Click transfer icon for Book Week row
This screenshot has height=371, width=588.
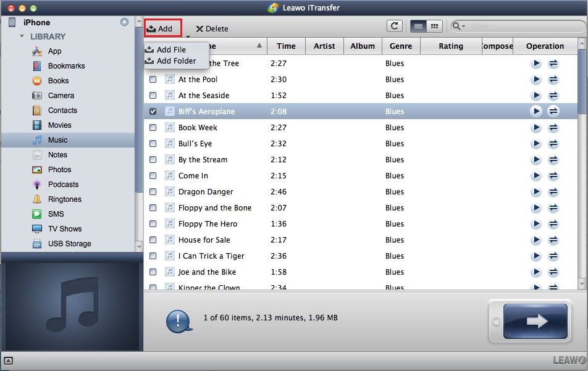click(553, 128)
